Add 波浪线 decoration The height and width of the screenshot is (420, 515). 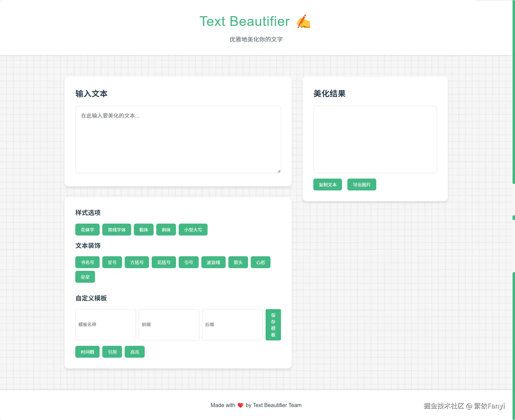tap(214, 262)
